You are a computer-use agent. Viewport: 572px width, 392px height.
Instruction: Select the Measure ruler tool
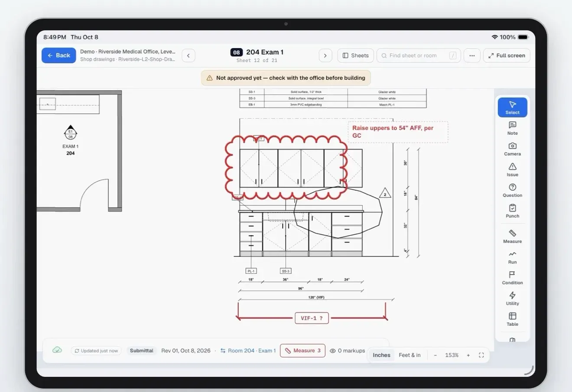(512, 236)
